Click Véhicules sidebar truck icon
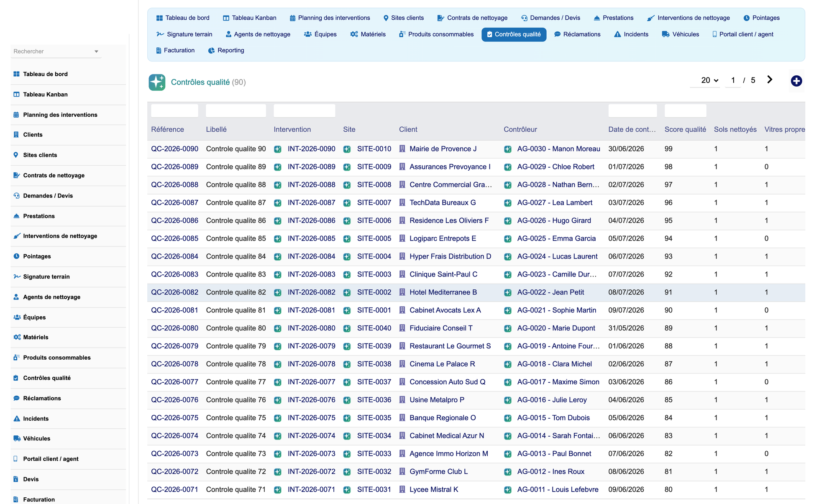Screen dimensions: 814x504 (x=17, y=438)
